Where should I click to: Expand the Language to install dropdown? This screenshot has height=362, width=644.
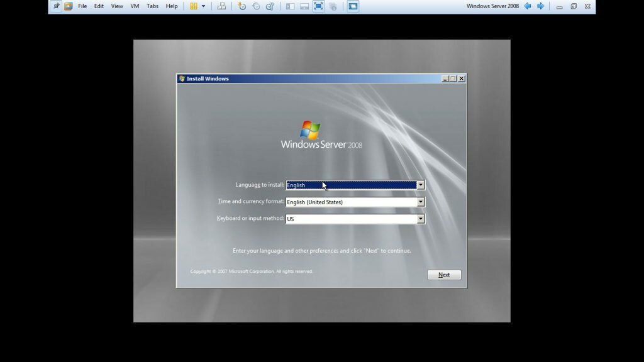tap(421, 185)
